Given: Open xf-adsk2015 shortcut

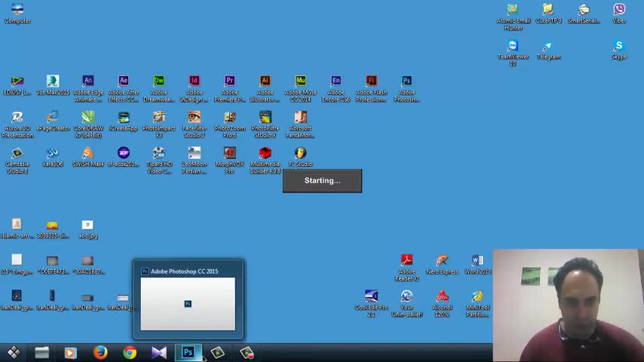Looking at the screenshot, I should 123,157.
